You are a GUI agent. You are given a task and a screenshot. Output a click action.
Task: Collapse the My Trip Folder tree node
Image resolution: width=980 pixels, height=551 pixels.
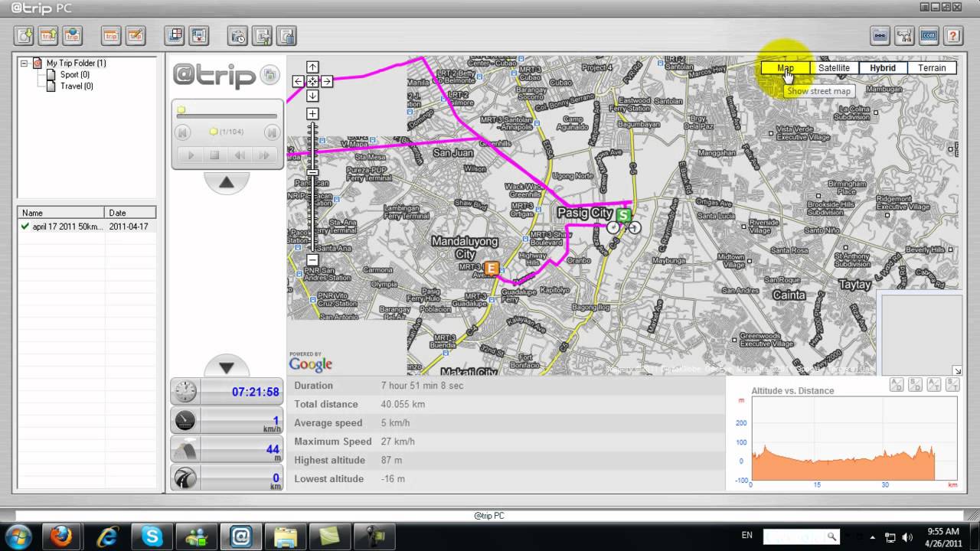pos(24,64)
